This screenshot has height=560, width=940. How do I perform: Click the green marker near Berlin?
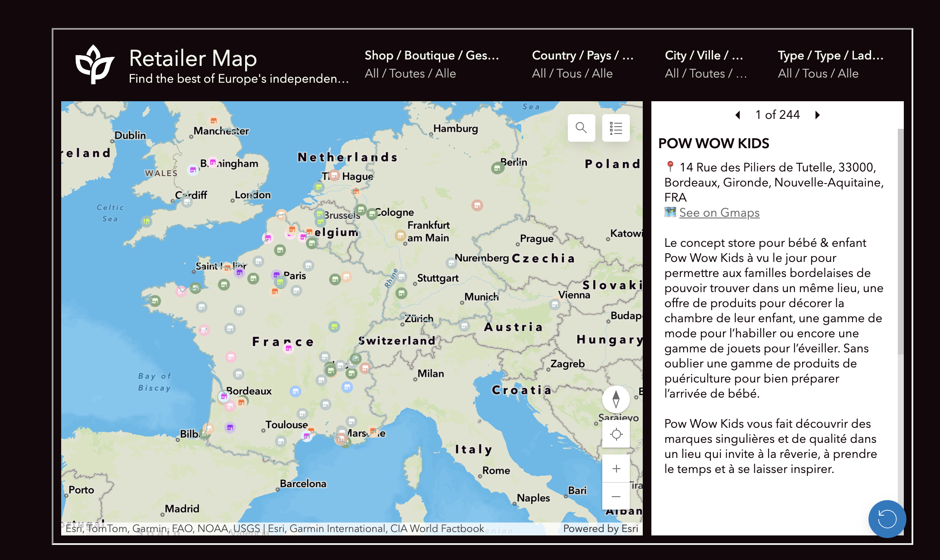pos(497,168)
